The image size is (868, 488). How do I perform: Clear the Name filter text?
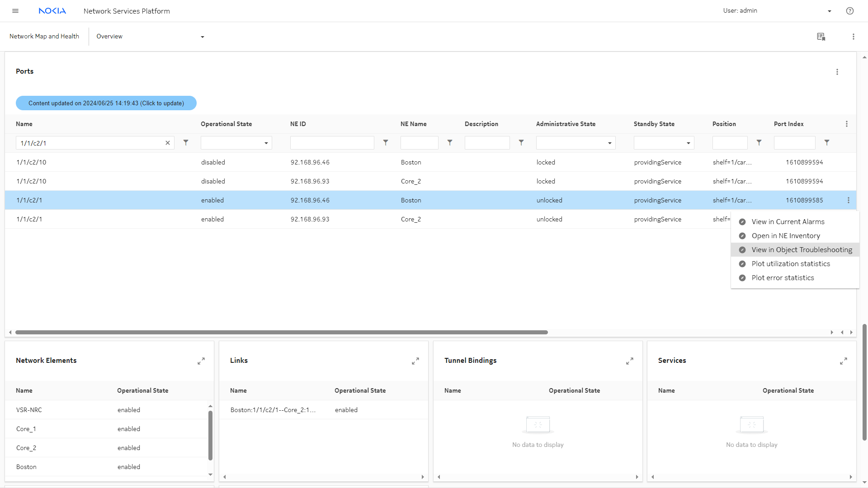pos(168,143)
